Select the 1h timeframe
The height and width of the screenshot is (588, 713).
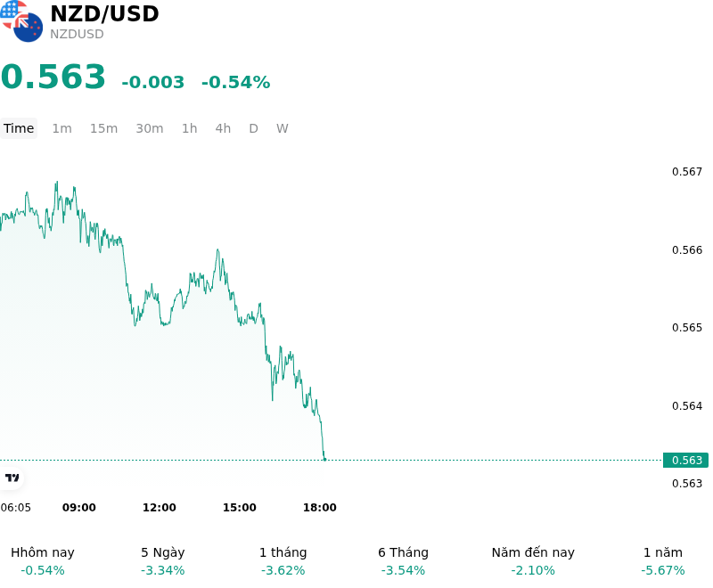[x=190, y=128]
